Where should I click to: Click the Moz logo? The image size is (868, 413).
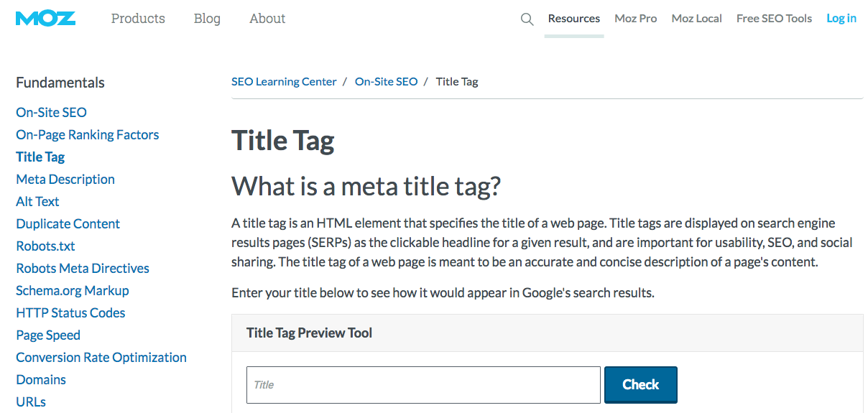[45, 19]
